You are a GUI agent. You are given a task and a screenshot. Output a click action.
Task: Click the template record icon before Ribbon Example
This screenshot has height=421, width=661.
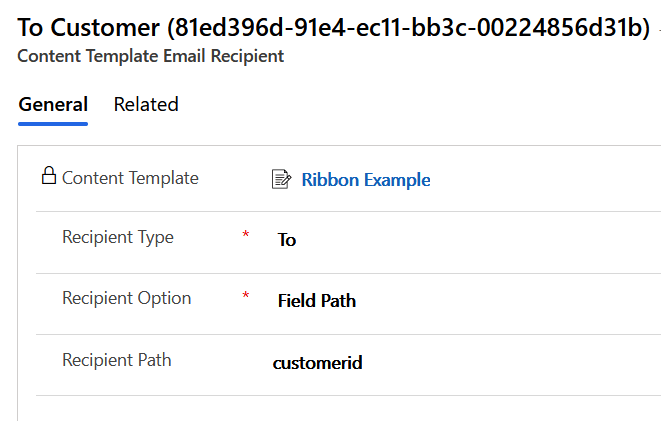click(281, 180)
